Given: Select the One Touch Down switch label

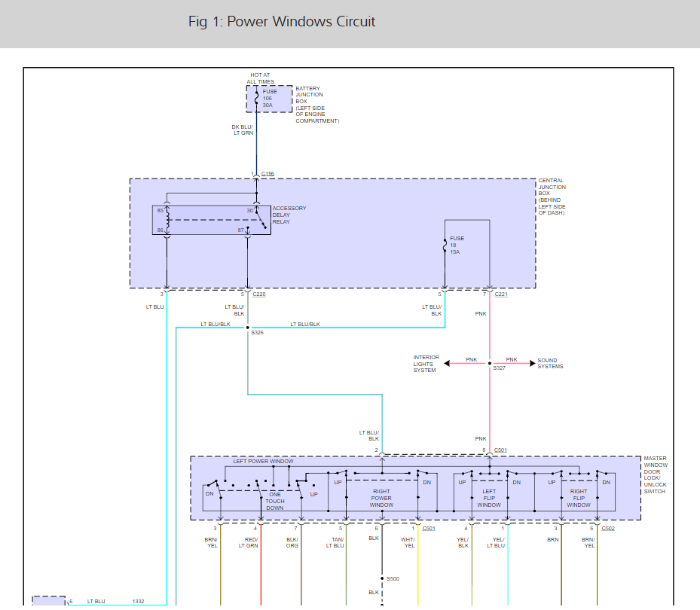Looking at the screenshot, I should coord(275,500).
